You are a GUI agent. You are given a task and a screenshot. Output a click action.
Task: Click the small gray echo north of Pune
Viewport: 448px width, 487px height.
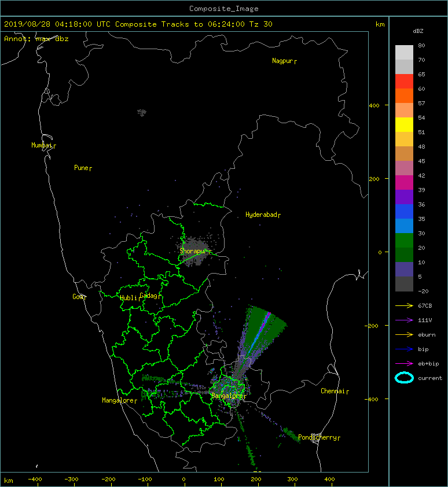tap(142, 112)
